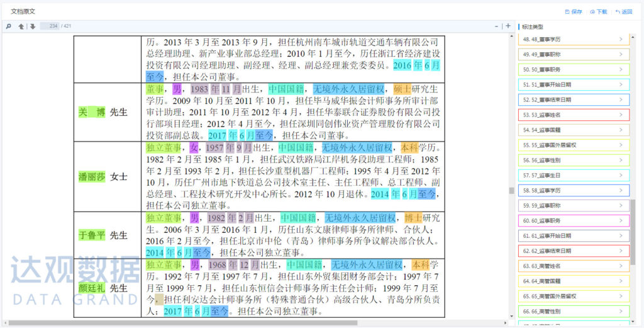
Task: Click the highlighted 博士 in 于鲁平's row
Action: click(413, 217)
